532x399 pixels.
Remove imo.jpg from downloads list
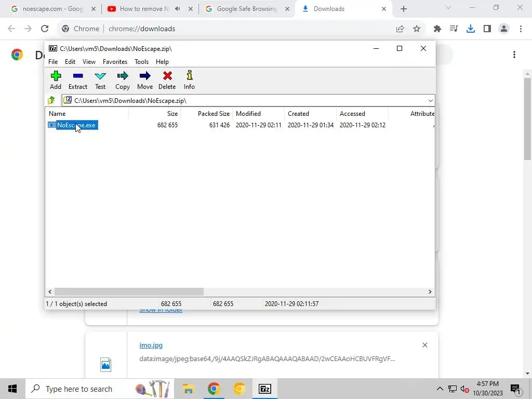(425, 345)
